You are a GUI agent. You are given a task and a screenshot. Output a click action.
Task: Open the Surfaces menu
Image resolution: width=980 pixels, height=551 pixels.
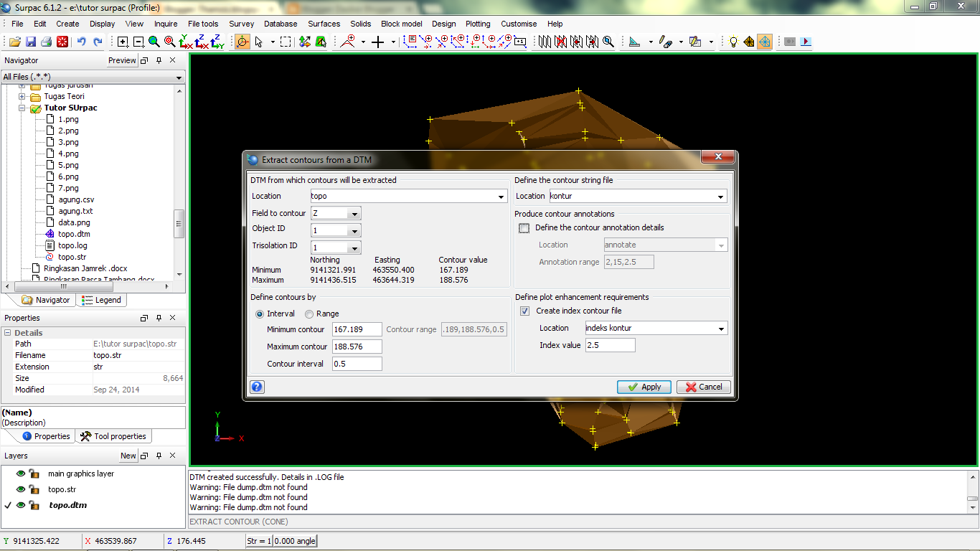coord(324,24)
